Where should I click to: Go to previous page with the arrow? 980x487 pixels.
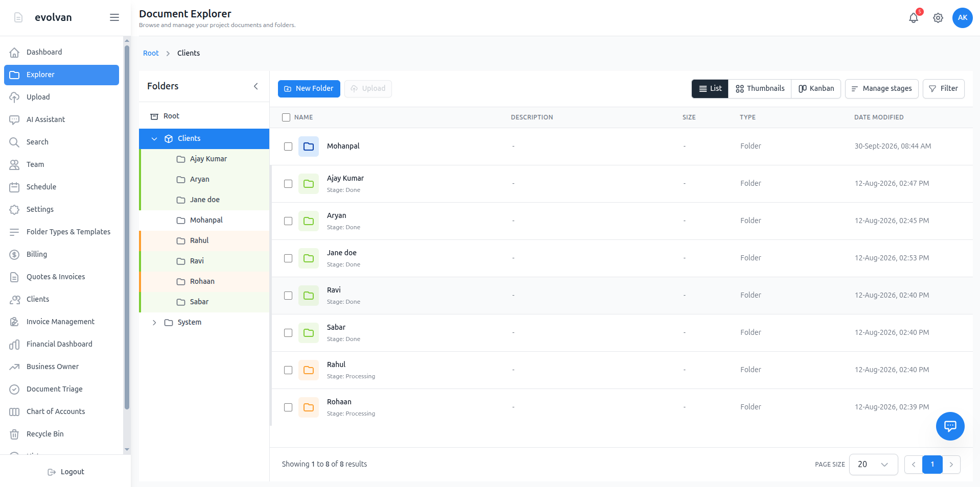(914, 465)
